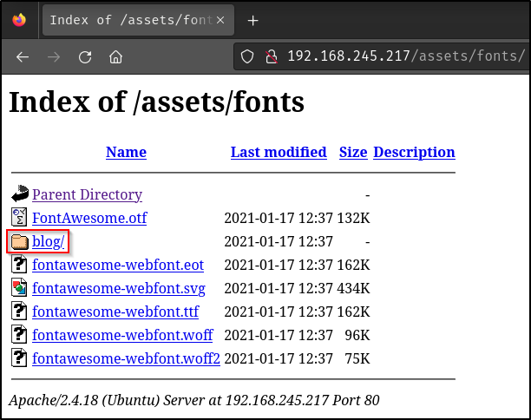Click the browser back arrow
The width and height of the screenshot is (531, 420).
tap(23, 57)
